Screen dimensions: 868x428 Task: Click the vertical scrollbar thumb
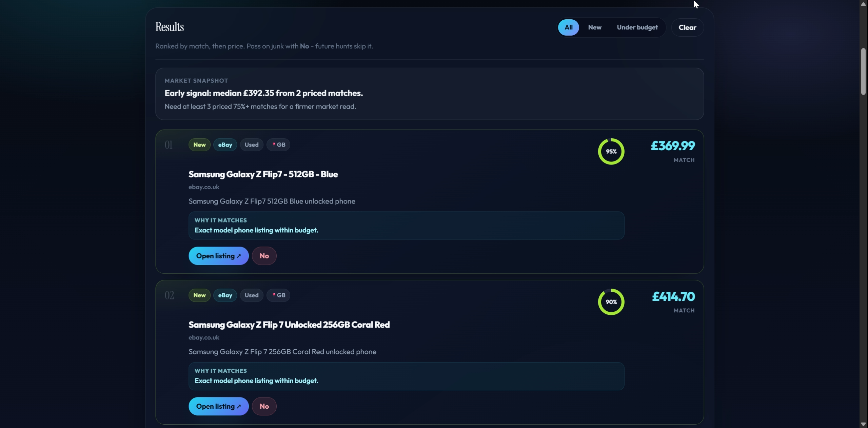(863, 72)
